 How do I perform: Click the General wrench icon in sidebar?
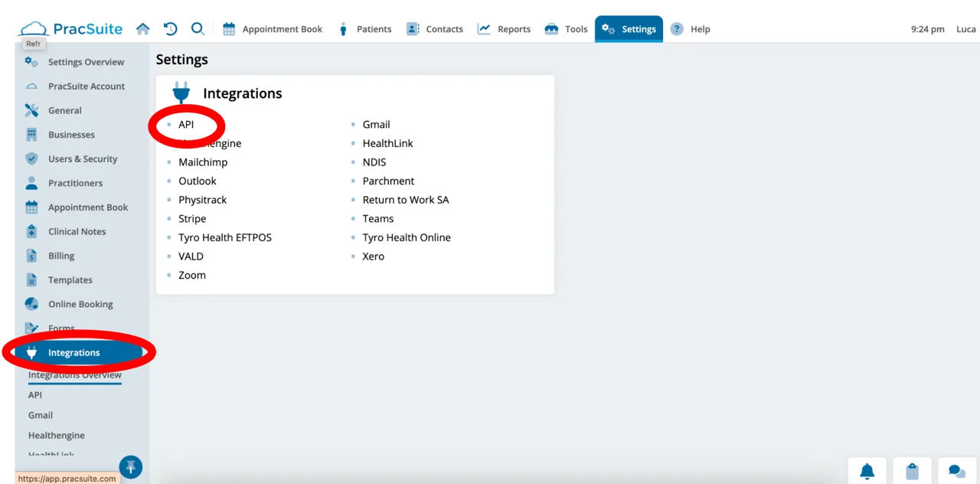[31, 110]
